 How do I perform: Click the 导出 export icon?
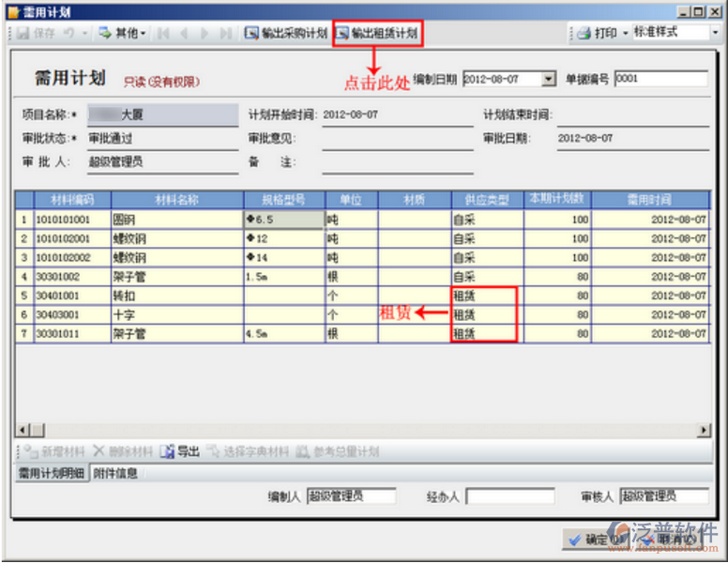[x=168, y=452]
